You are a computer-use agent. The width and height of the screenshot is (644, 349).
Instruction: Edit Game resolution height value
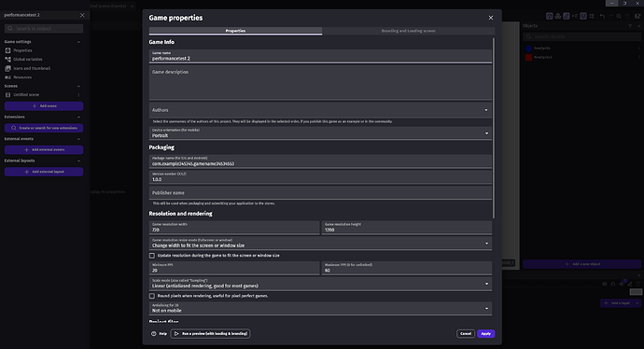407,228
